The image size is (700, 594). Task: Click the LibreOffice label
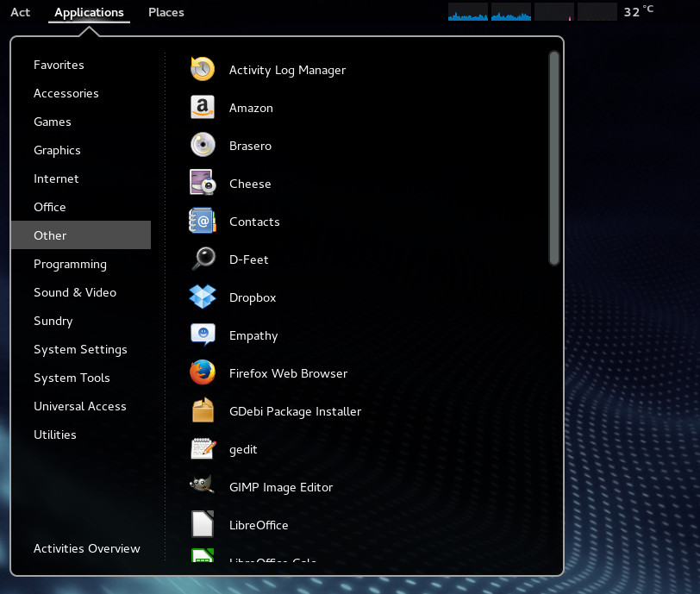click(259, 525)
